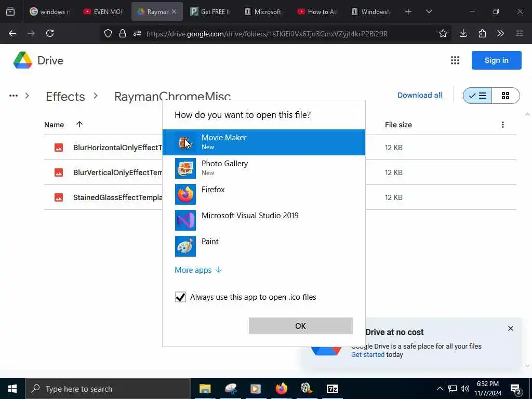Open 7-Zip from the taskbar
This screenshot has width=532, height=399.
332,389
